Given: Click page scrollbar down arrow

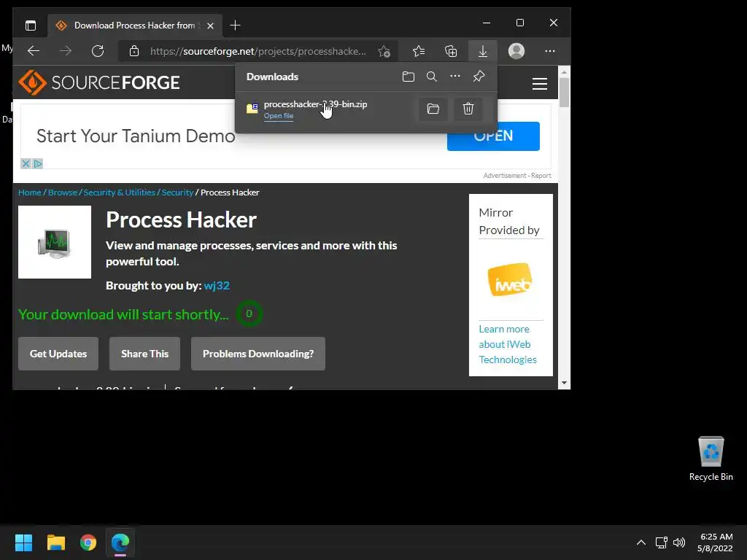Looking at the screenshot, I should point(564,383).
